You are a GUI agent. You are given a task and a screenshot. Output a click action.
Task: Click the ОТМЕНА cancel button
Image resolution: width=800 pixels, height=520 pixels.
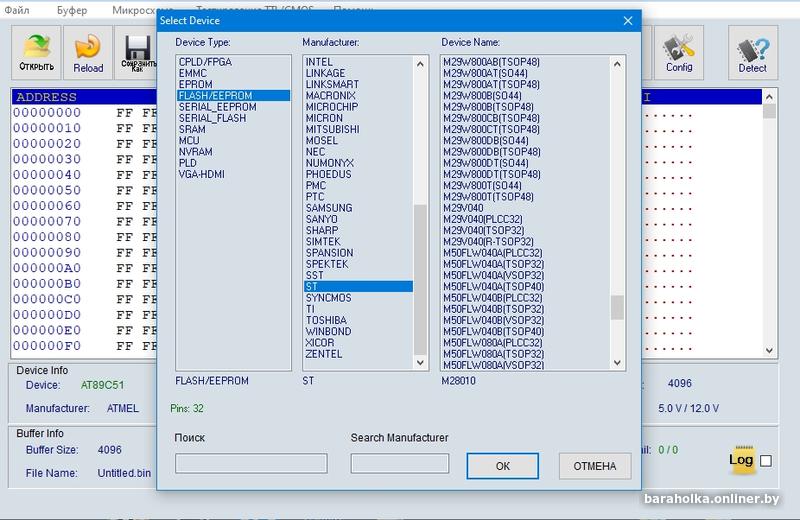point(595,466)
